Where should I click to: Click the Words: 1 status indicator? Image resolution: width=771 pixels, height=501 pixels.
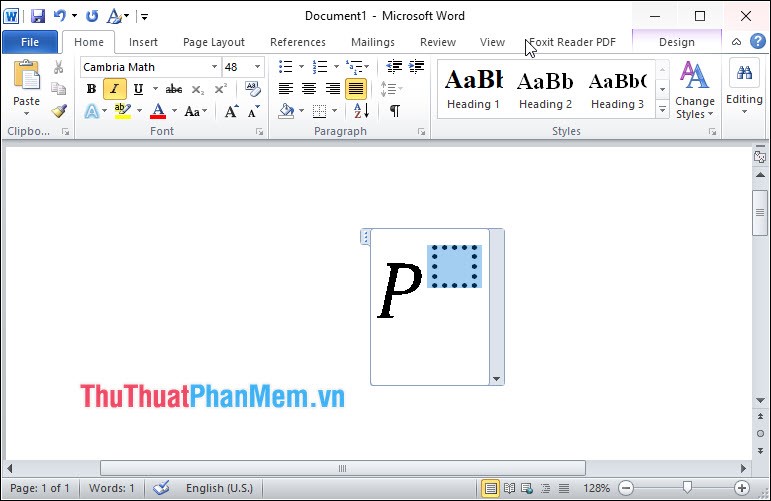click(x=112, y=488)
